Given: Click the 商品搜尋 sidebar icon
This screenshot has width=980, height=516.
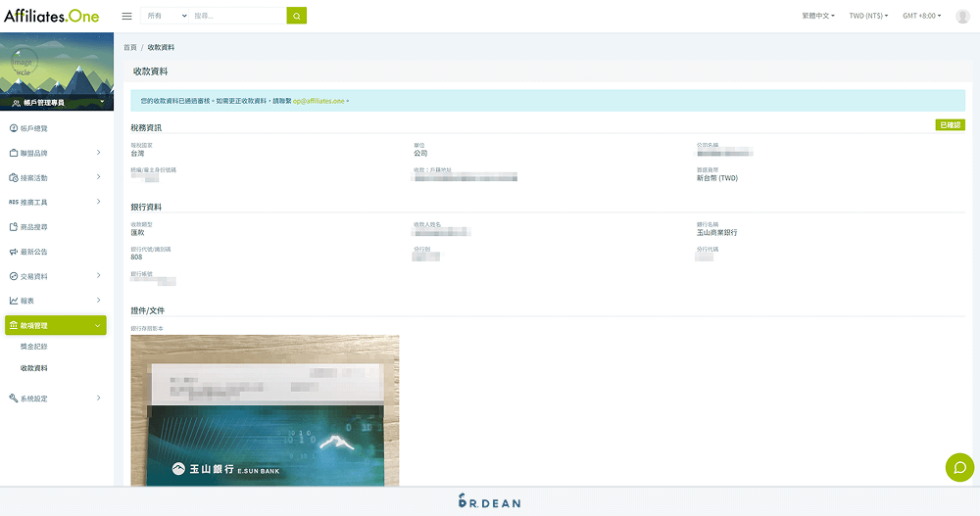Looking at the screenshot, I should coord(13,227).
